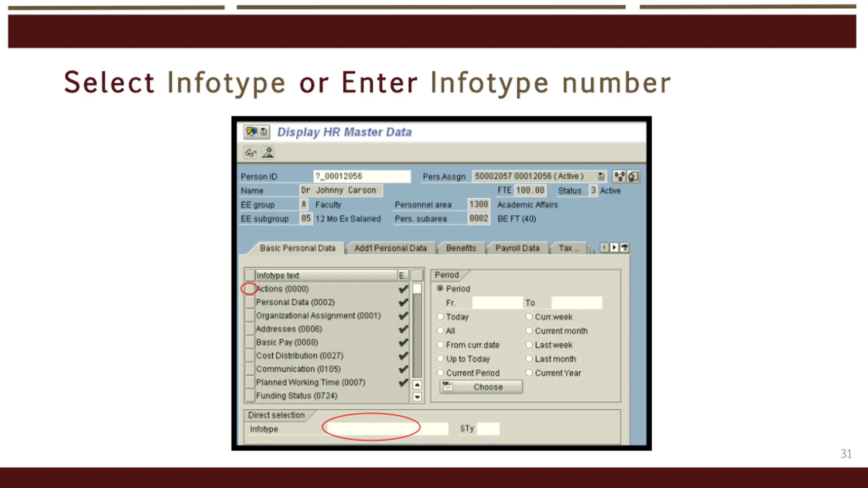Screen dimensions: 868x488
Task: Click the infotype list scroll-down arrow
Action: click(417, 396)
